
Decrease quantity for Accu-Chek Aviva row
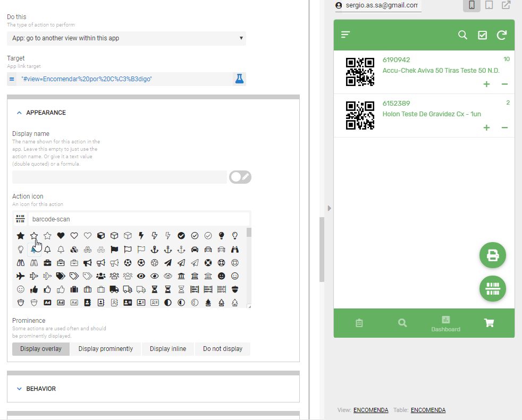(504, 84)
